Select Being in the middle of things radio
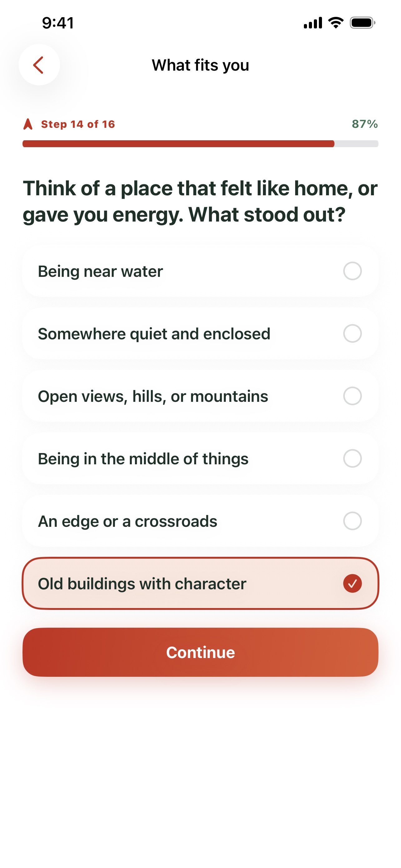The height and width of the screenshot is (868, 401). click(x=352, y=458)
